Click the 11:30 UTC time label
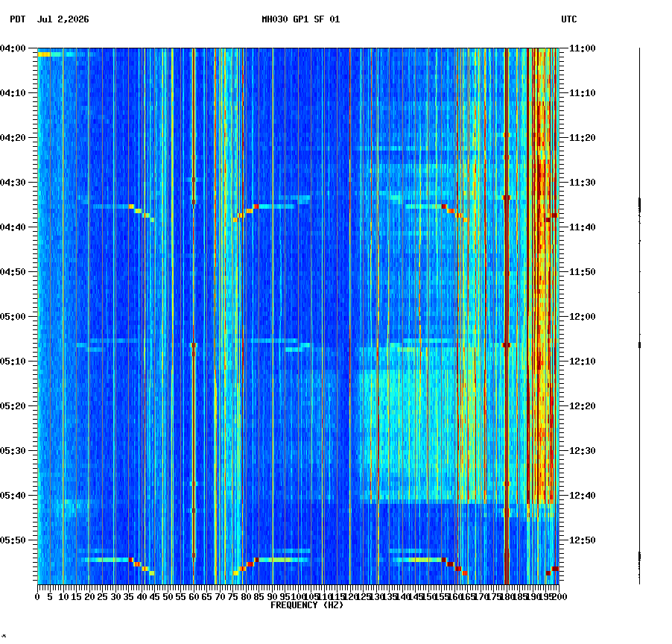 [583, 182]
